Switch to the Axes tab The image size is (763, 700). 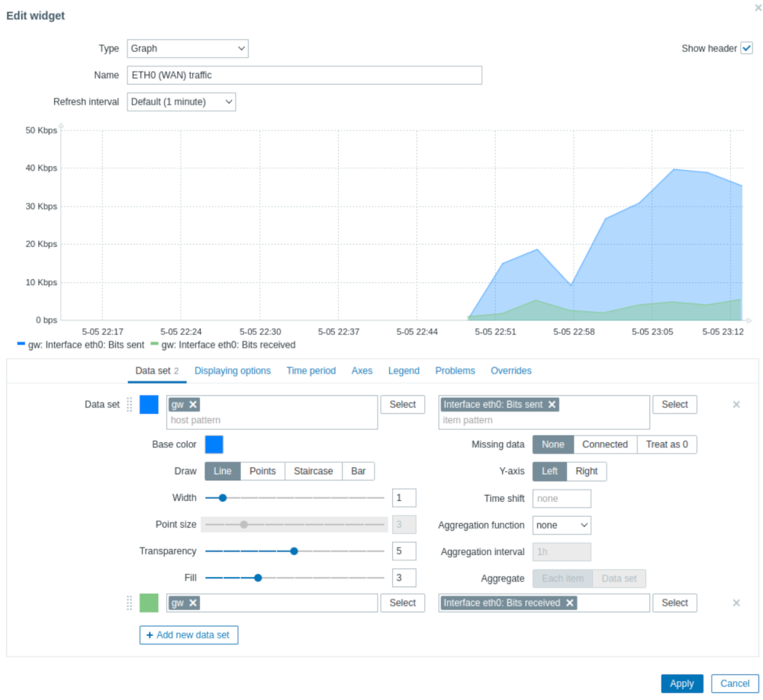pos(362,371)
